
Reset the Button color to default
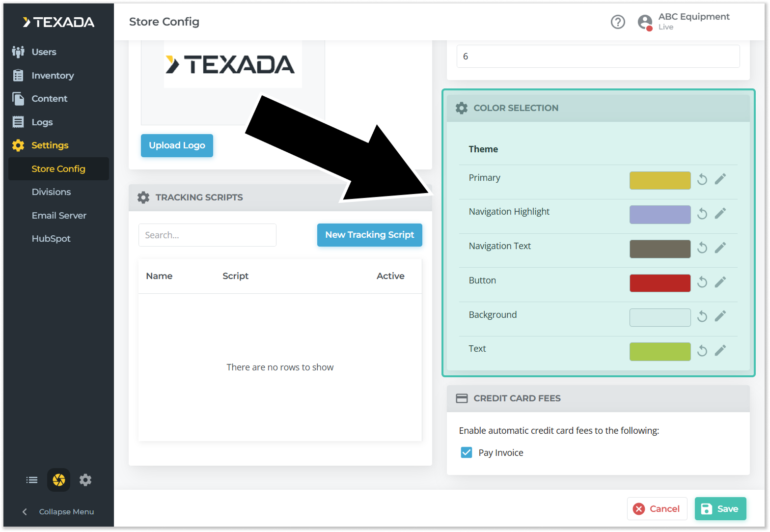pos(702,282)
